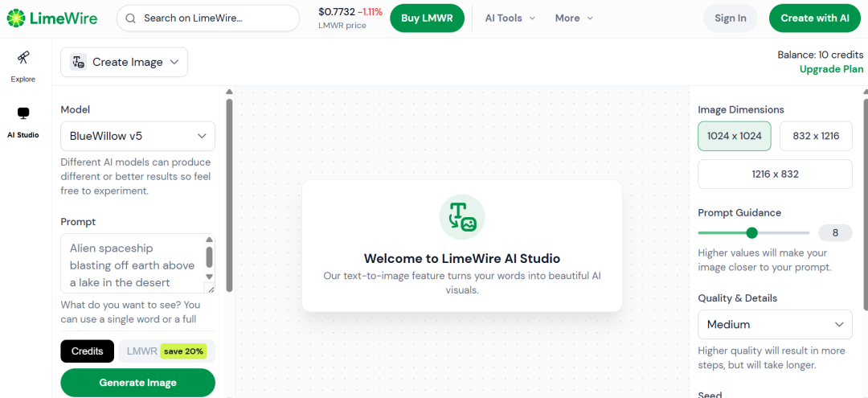
Task: Open the Upgrade Plan link
Action: tap(832, 69)
